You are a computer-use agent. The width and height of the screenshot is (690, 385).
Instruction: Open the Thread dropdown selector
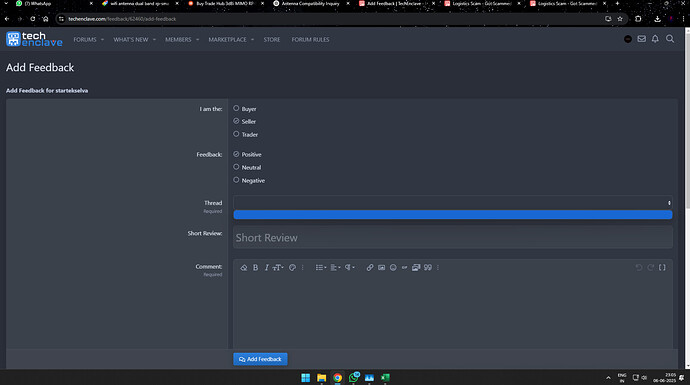click(x=452, y=203)
